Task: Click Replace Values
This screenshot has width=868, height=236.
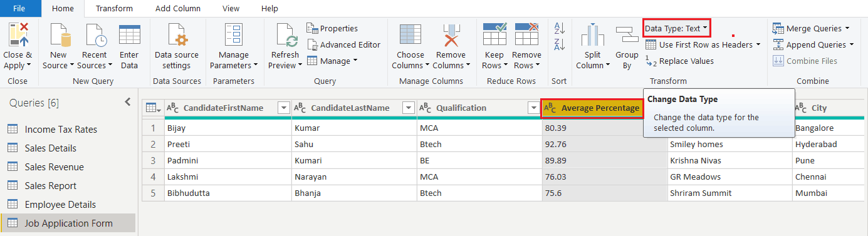Action: 679,61
